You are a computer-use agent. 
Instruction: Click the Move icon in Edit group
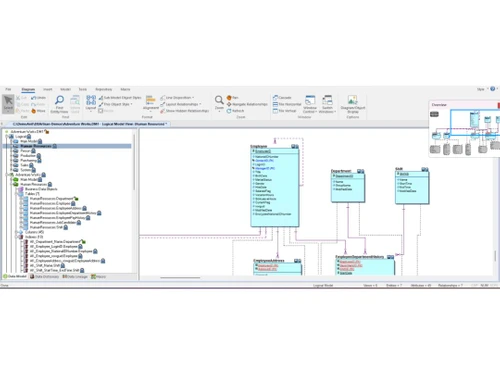[x=38, y=111]
